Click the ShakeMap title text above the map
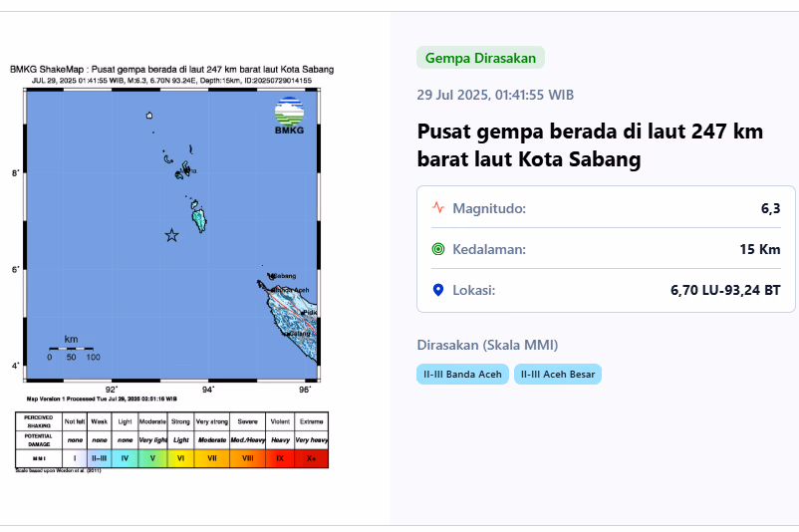Image resolution: width=799 pixels, height=532 pixels. pos(171,70)
